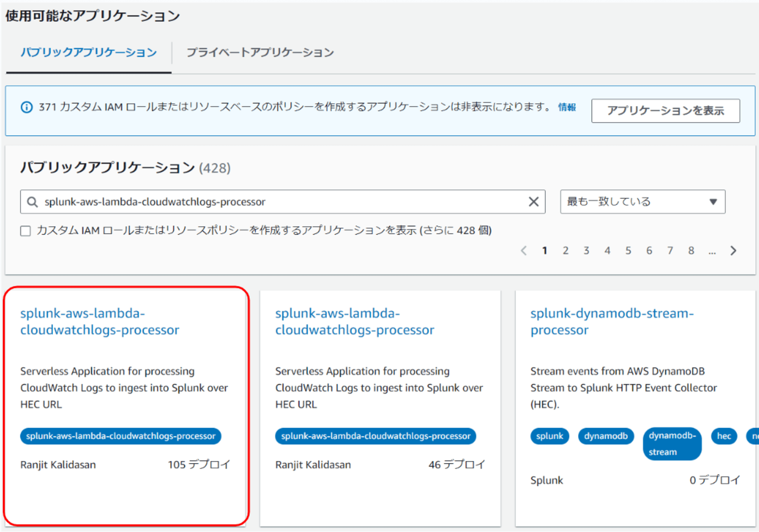The width and height of the screenshot is (759, 532).
Task: Select pagination page 1
Action: (545, 251)
